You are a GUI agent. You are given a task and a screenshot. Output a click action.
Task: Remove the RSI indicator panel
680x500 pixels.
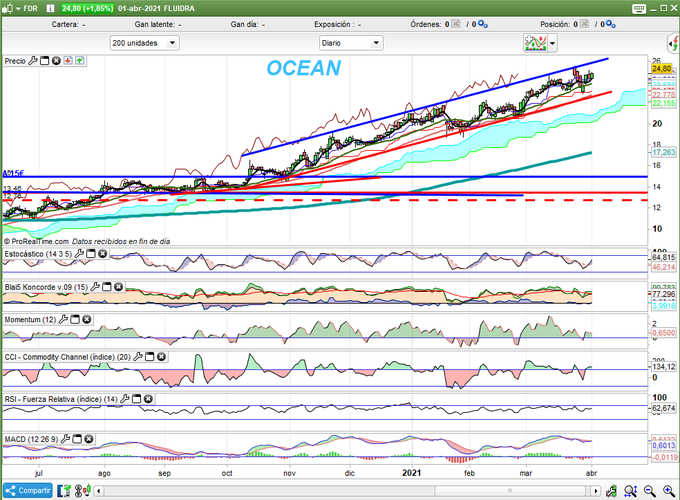coord(148,399)
